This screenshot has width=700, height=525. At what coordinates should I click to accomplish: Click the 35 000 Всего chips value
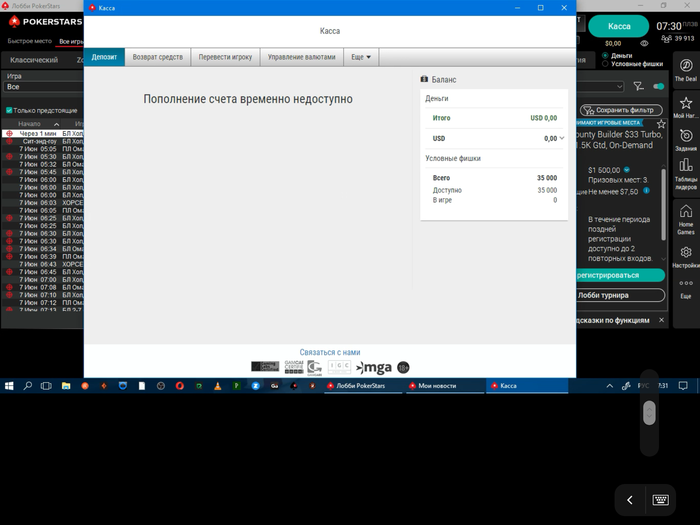(x=547, y=178)
